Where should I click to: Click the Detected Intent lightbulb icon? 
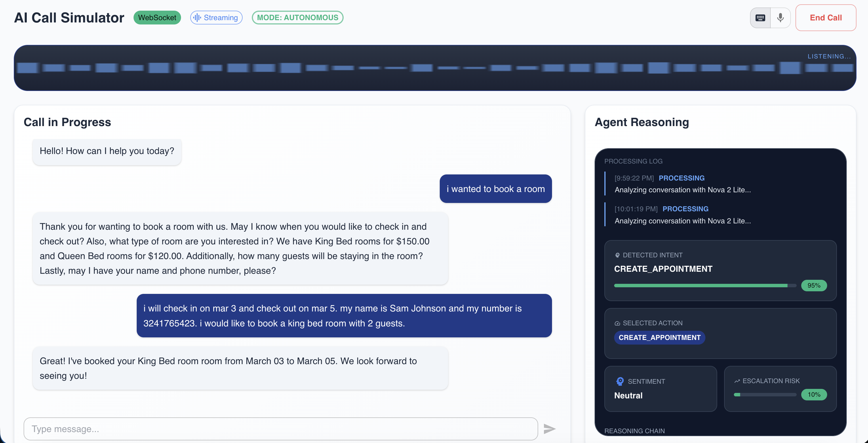617,255
